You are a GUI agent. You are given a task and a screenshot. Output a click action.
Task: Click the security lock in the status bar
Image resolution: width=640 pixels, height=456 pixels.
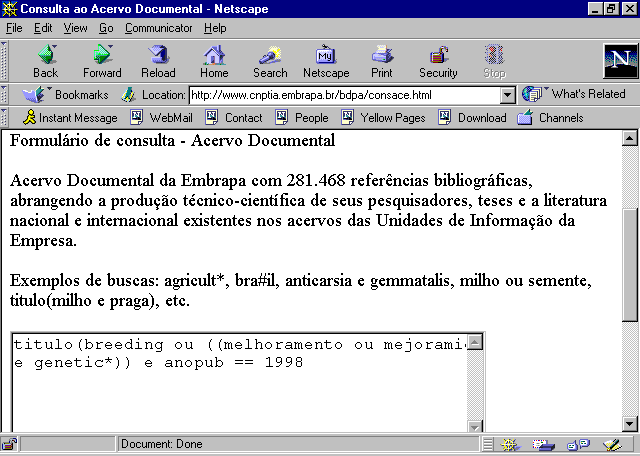[x=9, y=444]
